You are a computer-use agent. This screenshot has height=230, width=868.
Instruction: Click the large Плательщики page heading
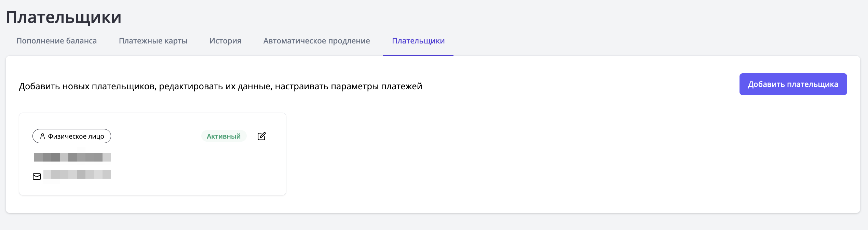(64, 17)
